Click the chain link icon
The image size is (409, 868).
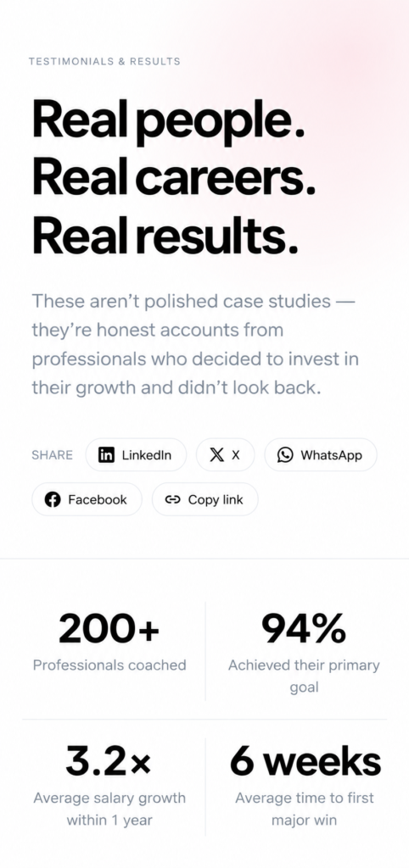coord(173,499)
